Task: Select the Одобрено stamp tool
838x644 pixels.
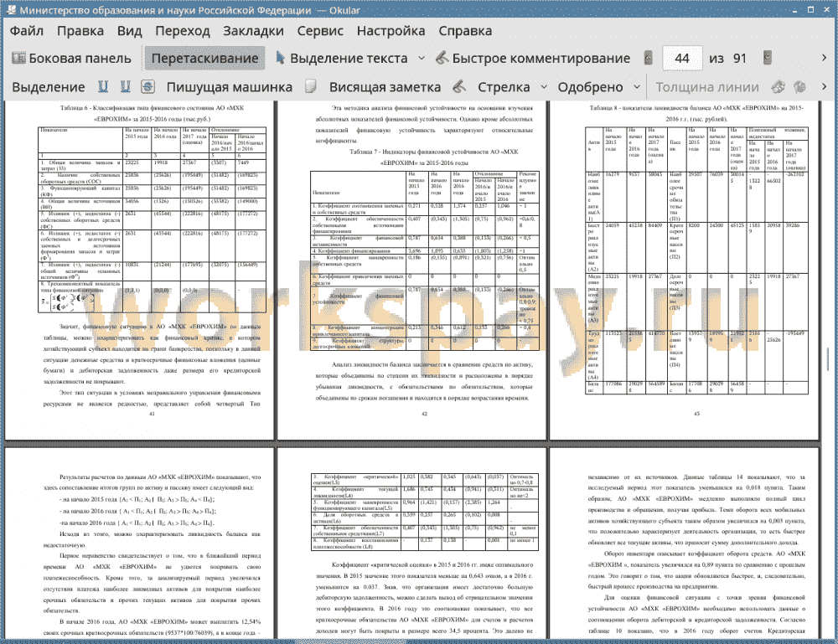Action: pos(590,87)
